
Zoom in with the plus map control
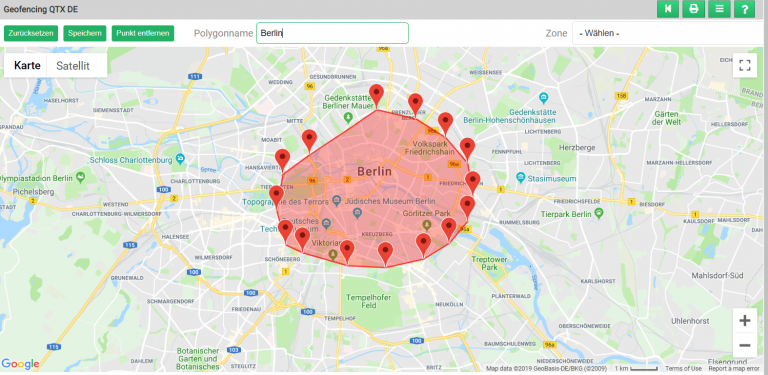point(744,321)
